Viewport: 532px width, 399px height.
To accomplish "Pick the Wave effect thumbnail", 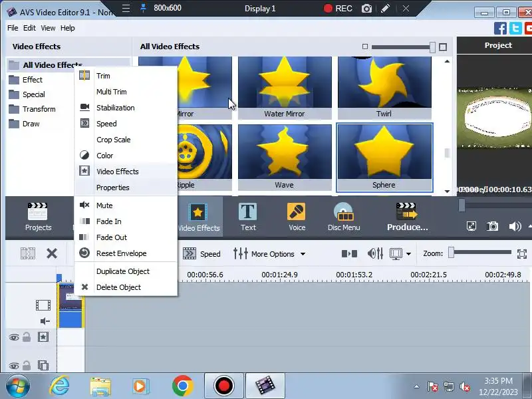I will [285, 158].
